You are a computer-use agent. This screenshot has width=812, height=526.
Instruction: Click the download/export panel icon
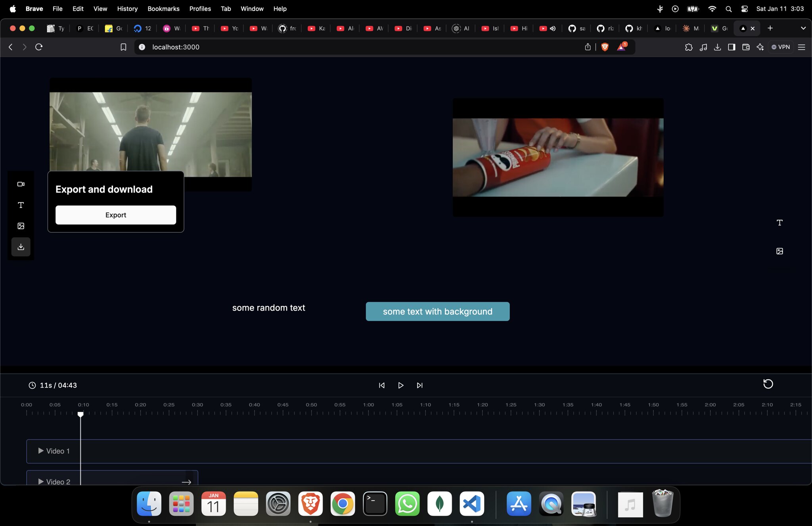(21, 247)
